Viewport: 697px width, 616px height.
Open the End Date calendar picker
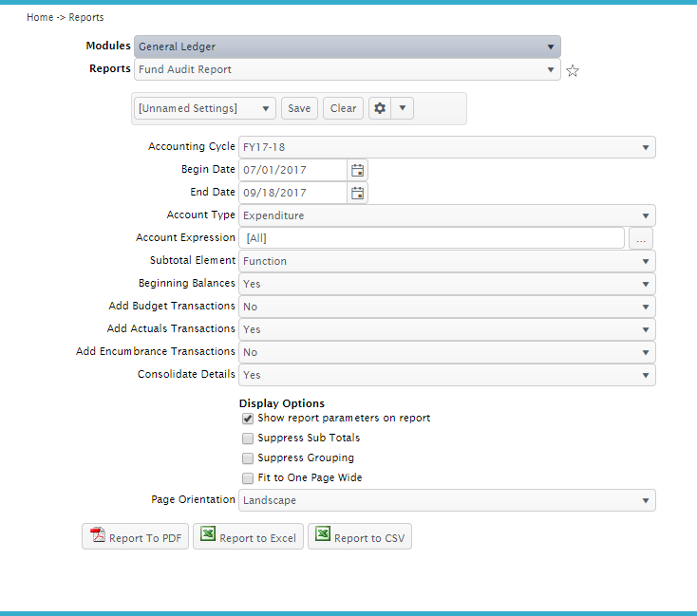tap(357, 193)
